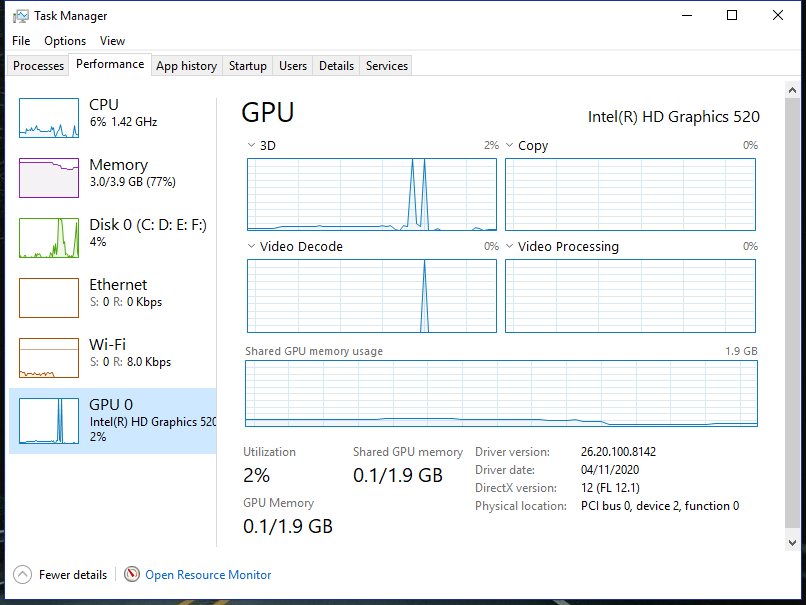Click the Wi-Fi S: 0 R: 8.0 Kbps text
This screenshot has height=605, width=806.
[x=130, y=362]
